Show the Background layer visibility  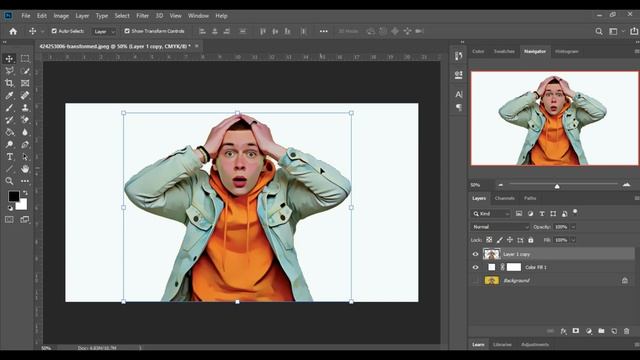(x=475, y=280)
